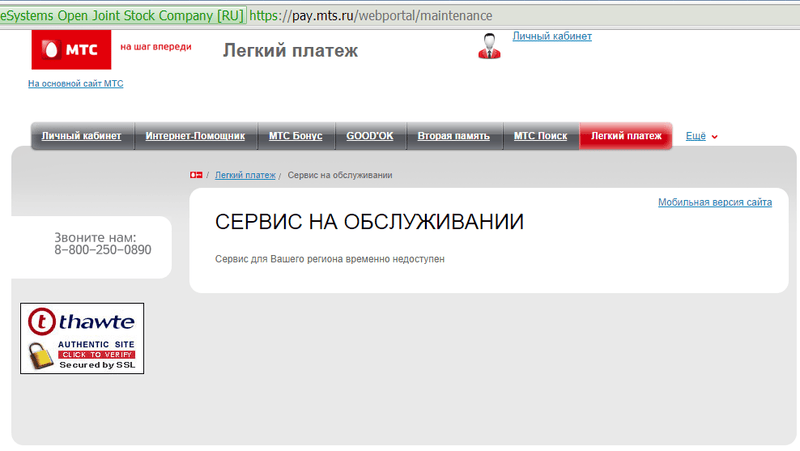Click the red MTS logo
The width and height of the screenshot is (800, 451).
point(71,49)
